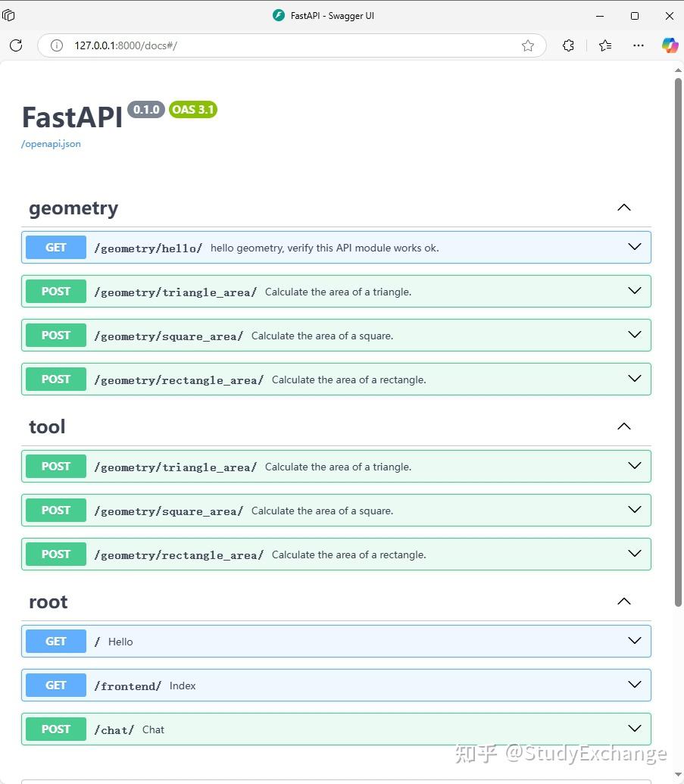The height and width of the screenshot is (784, 684).
Task: Click the tab actions icon in title bar
Action: 9,15
